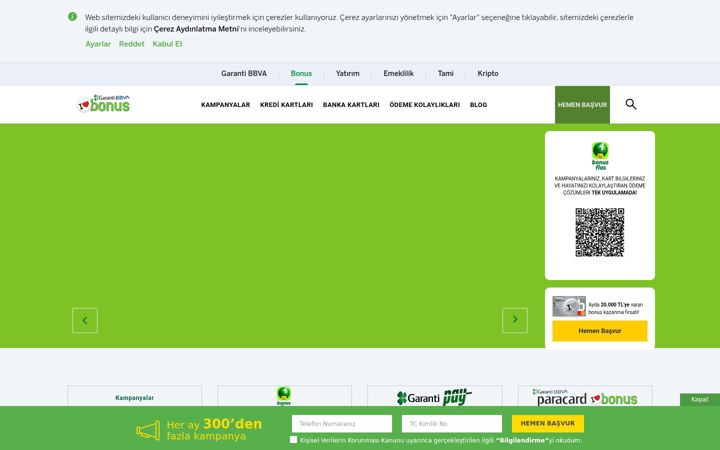Open the Bilgilendirme link in banner
720x450 pixels.
tap(523, 440)
